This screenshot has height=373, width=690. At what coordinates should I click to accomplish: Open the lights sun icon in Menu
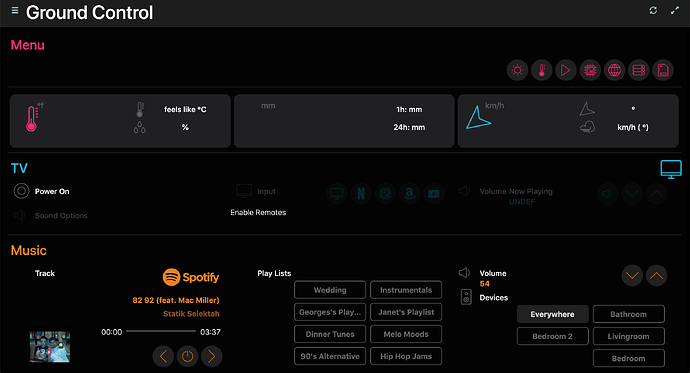tap(518, 70)
